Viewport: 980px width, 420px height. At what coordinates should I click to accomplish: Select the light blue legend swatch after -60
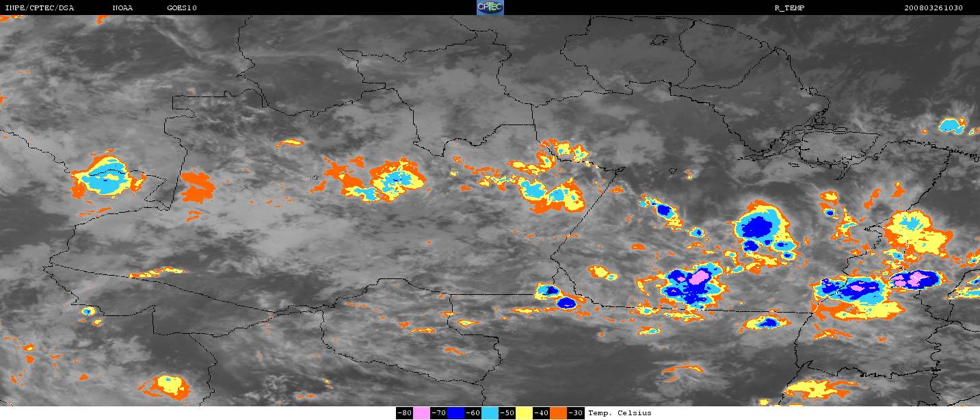(490, 412)
